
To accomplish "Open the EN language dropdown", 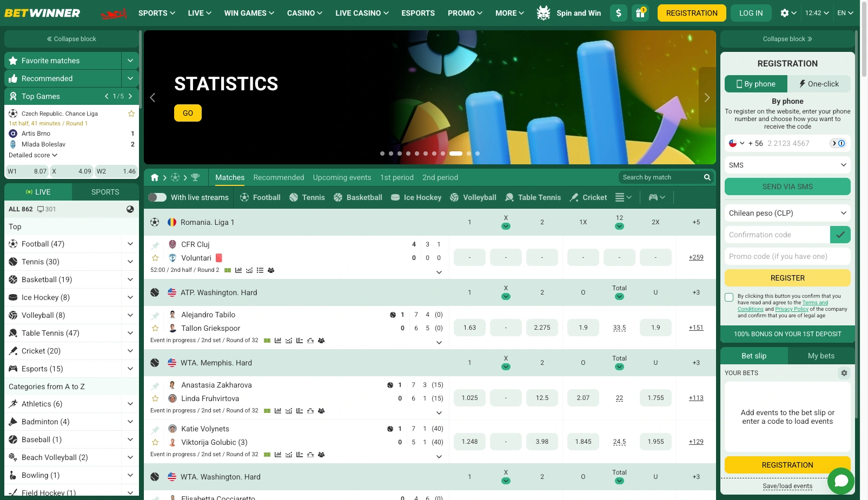I will 845,13.
